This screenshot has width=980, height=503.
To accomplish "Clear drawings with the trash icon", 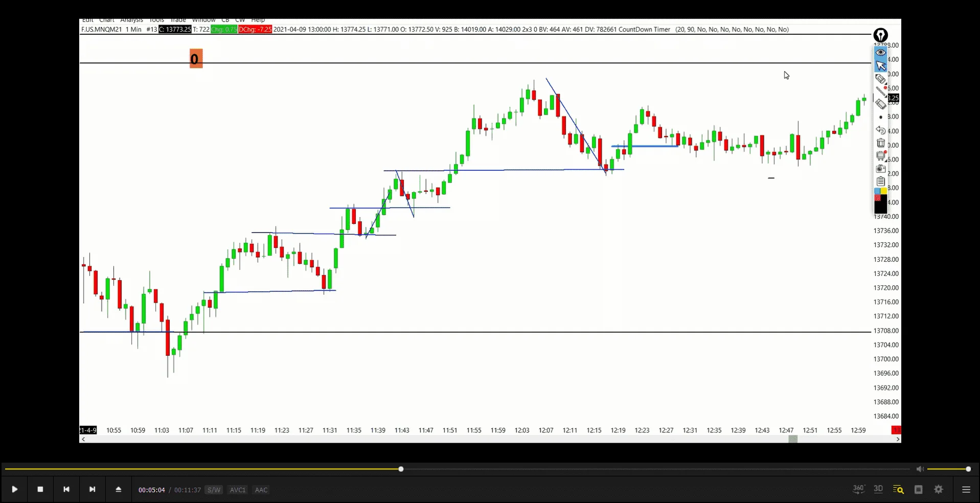I will click(880, 143).
